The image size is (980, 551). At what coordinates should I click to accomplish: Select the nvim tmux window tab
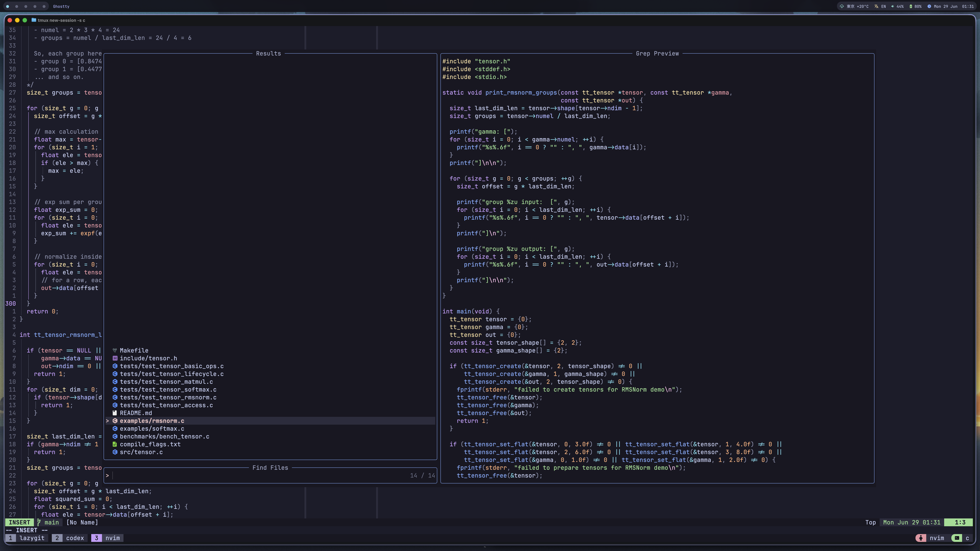[107, 538]
